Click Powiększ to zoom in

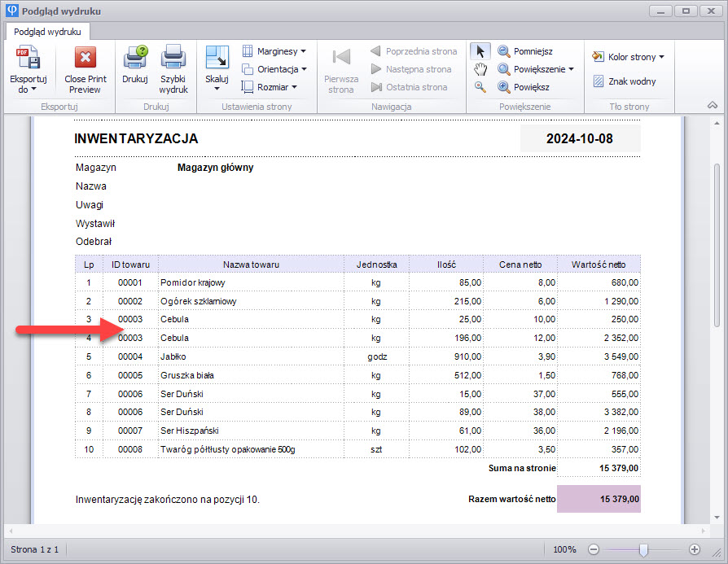(524, 87)
